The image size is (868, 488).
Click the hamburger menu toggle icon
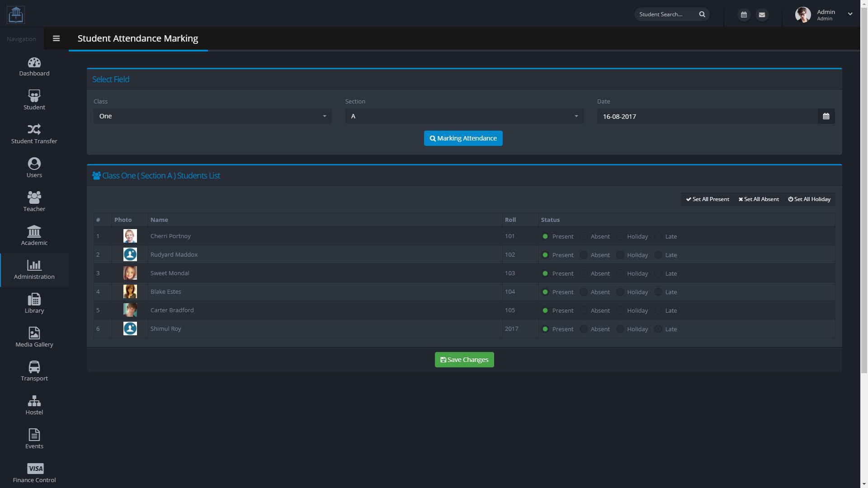[56, 38]
